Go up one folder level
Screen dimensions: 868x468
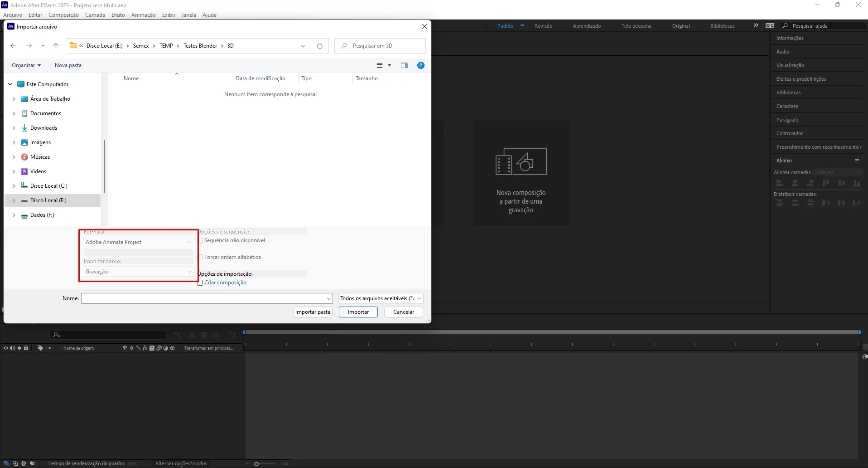coord(56,46)
